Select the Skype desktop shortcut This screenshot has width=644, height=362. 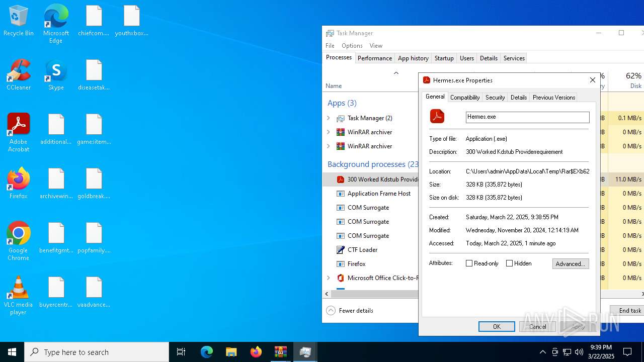(x=56, y=75)
